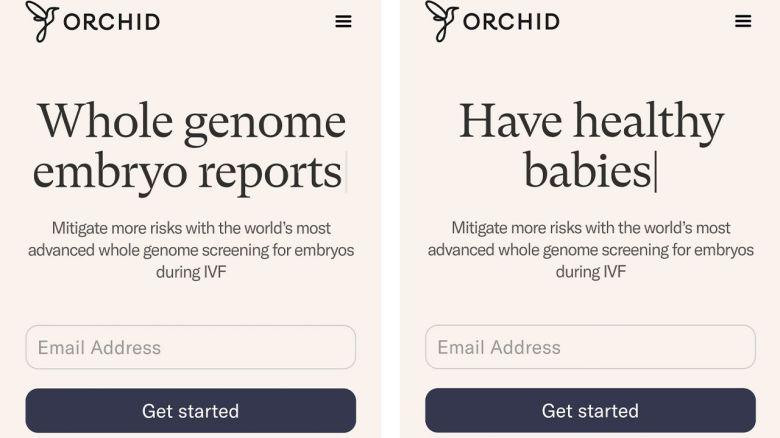Viewport: 780px width, 438px height.
Task: Open hamburger menu above 'Have healthy babies'
Action: coord(743,21)
